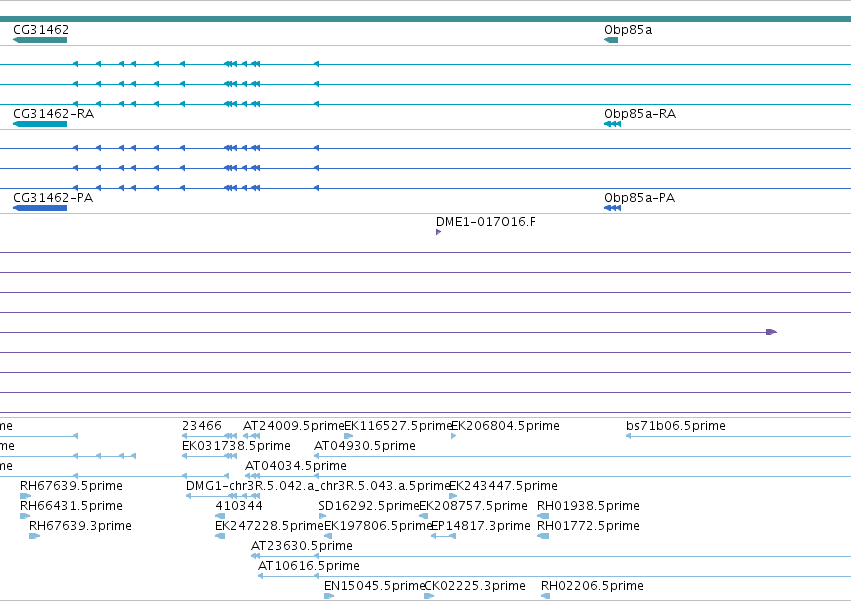This screenshot has width=851, height=601.
Task: Select the CG31462-RA transcript label
Action: (x=54, y=113)
